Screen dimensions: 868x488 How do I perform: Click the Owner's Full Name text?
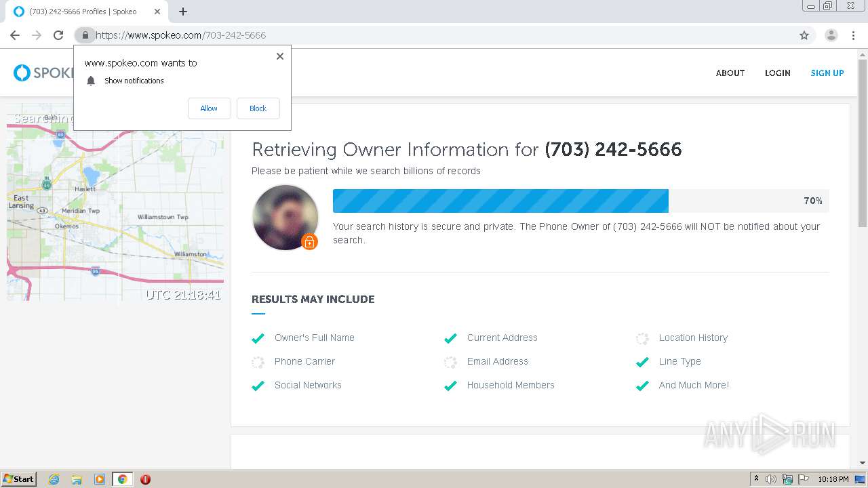pyautogui.click(x=315, y=338)
